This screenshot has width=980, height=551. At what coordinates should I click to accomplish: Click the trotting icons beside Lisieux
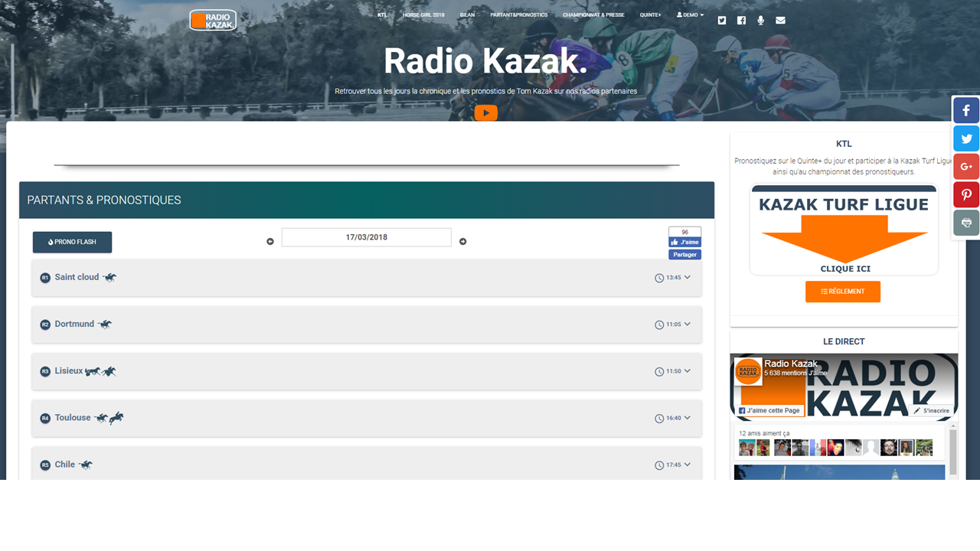[x=100, y=371]
